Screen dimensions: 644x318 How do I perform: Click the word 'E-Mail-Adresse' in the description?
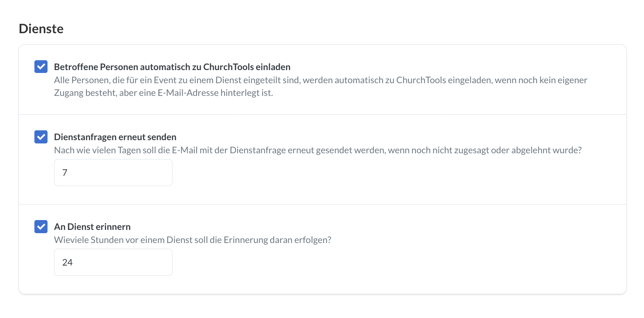pyautogui.click(x=188, y=93)
